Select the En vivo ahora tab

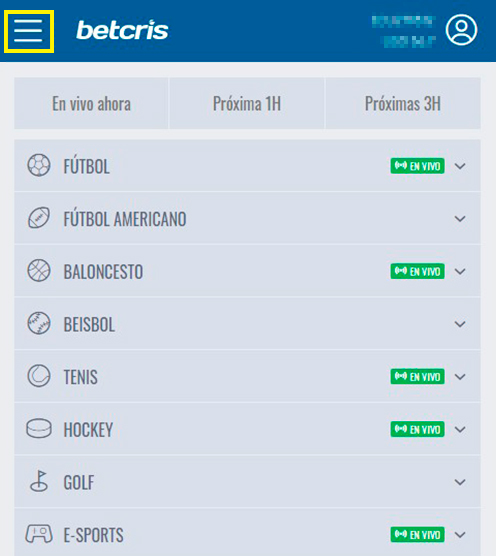click(x=91, y=104)
